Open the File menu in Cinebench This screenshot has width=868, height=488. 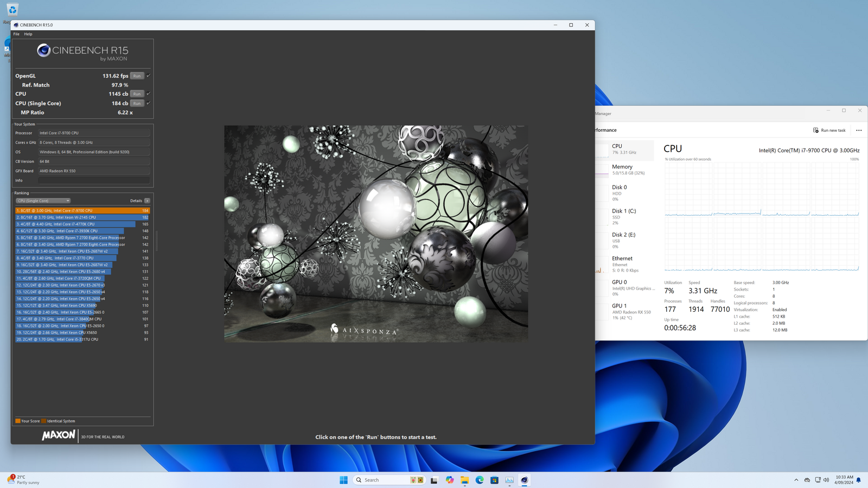pos(16,34)
